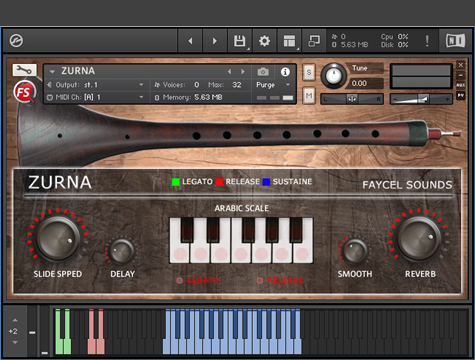Toggle the first white key of Arabic scale
The width and height of the screenshot is (475, 360).
(x=180, y=254)
